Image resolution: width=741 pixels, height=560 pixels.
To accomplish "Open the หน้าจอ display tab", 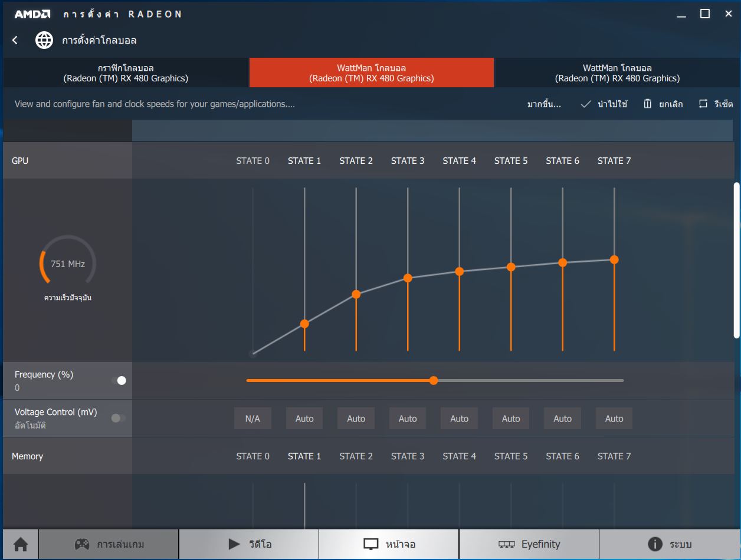I will [x=389, y=543].
